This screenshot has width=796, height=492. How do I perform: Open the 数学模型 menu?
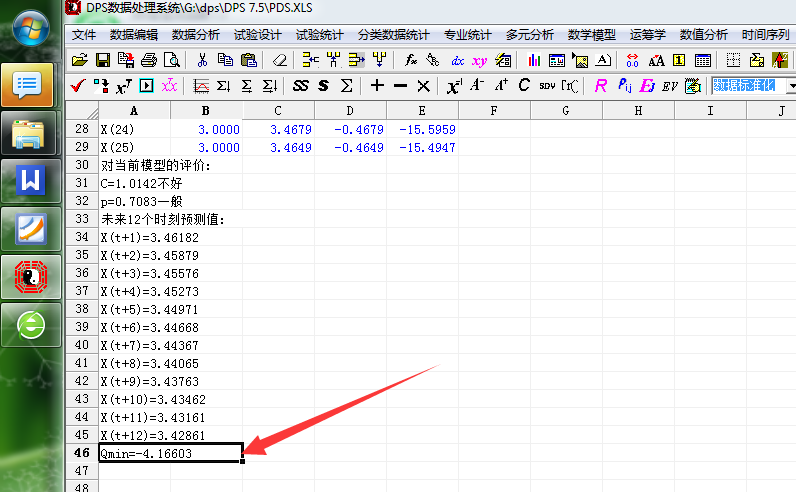click(x=591, y=35)
